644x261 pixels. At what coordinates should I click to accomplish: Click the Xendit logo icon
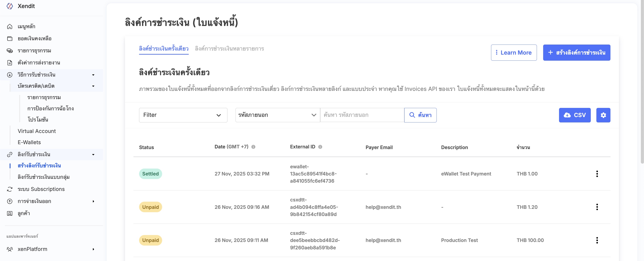point(10,6)
